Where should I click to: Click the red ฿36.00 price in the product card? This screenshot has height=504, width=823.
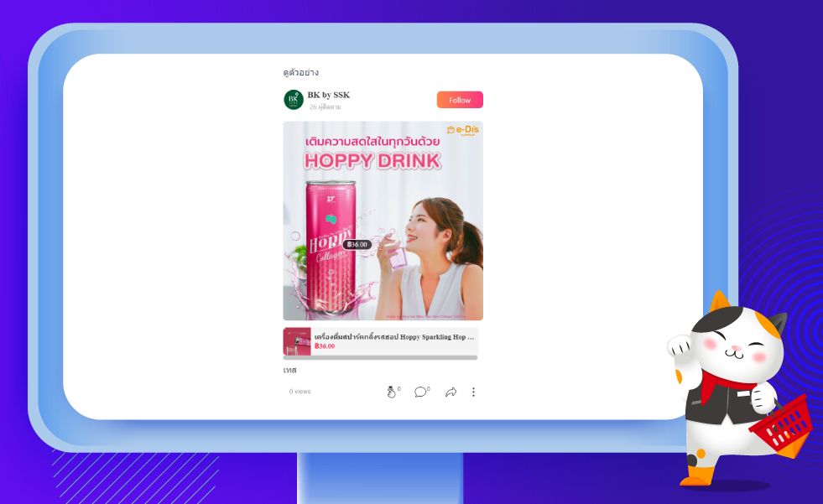(x=325, y=346)
